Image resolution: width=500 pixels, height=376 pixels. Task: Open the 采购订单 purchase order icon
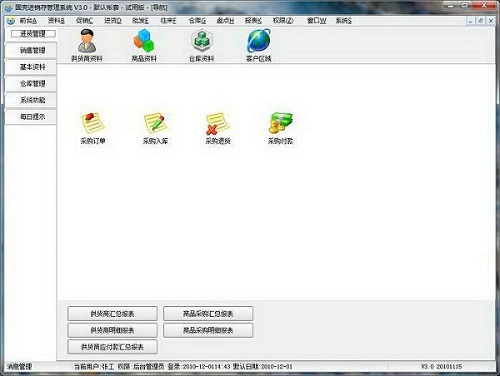point(93,123)
